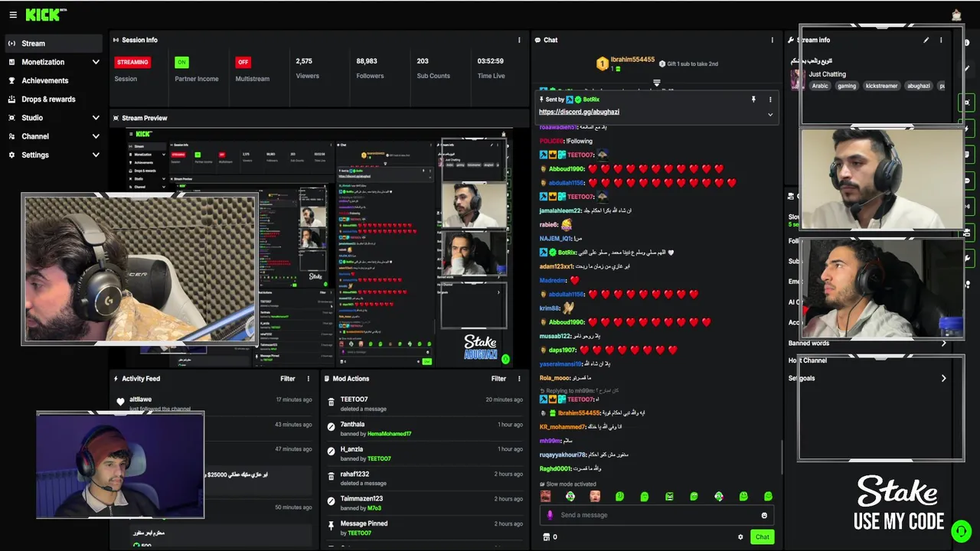Open Mod Actions three-dot menu
Image resolution: width=980 pixels, height=551 pixels.
[519, 379]
